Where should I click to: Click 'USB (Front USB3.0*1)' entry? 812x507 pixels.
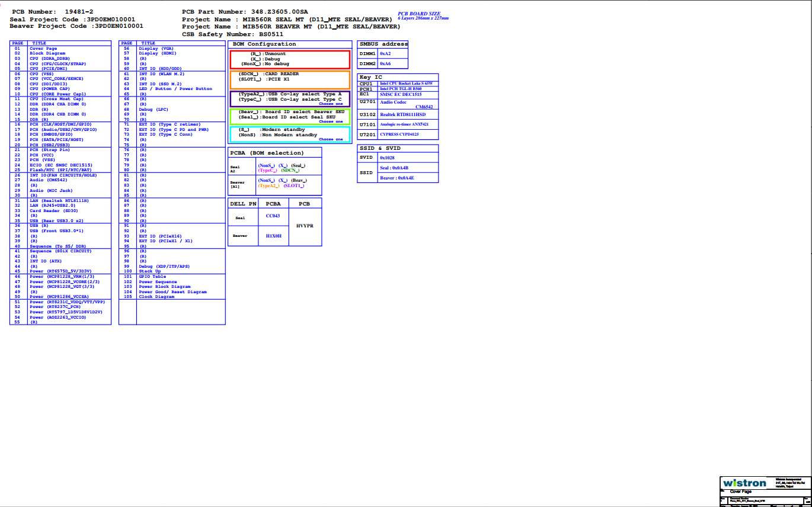pos(56,231)
